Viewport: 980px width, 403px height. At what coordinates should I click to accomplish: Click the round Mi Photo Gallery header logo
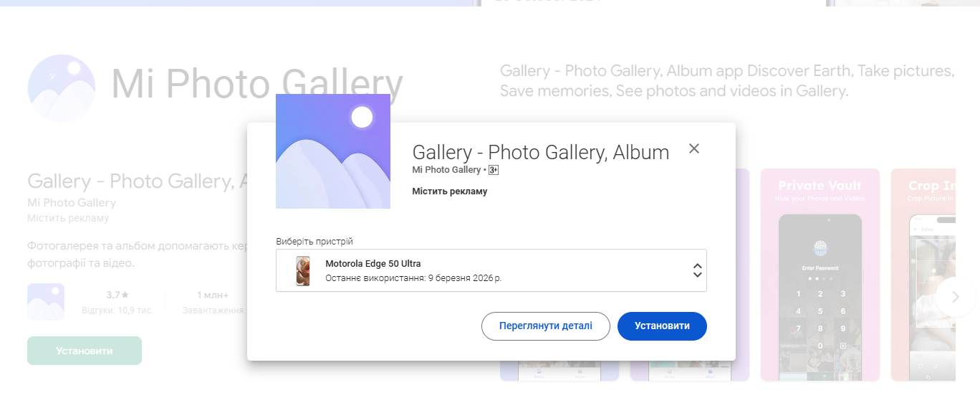(61, 88)
